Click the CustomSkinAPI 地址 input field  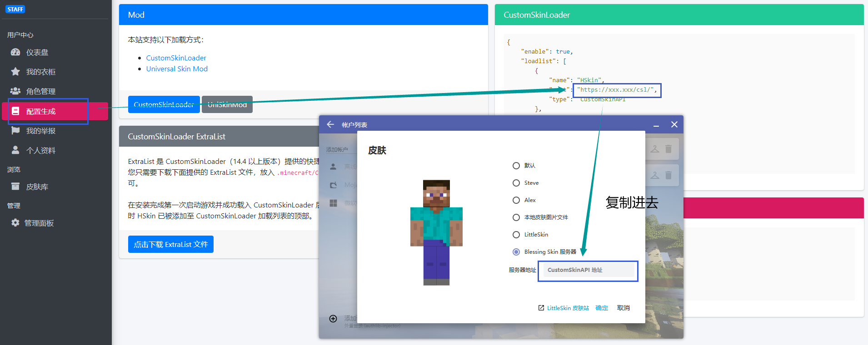pyautogui.click(x=589, y=270)
